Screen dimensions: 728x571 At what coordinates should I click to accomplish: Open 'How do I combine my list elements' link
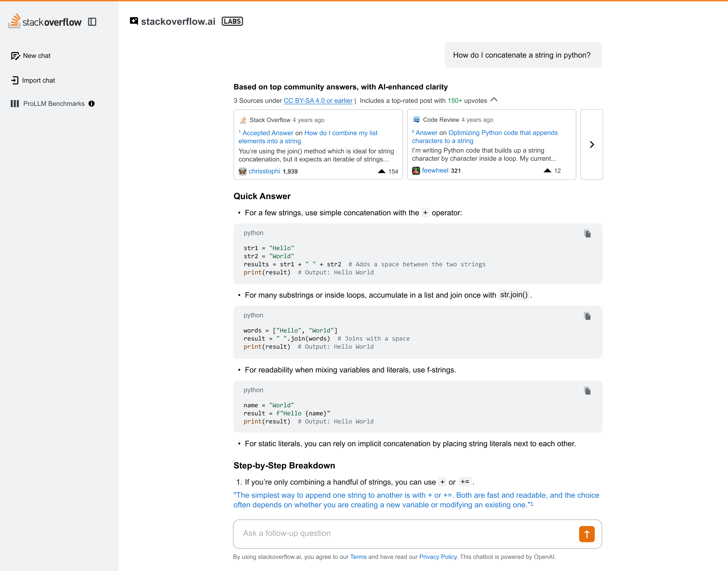tap(340, 133)
